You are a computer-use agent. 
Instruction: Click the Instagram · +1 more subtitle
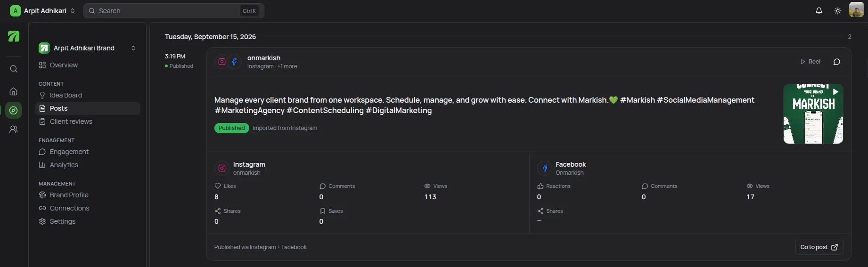(x=272, y=66)
